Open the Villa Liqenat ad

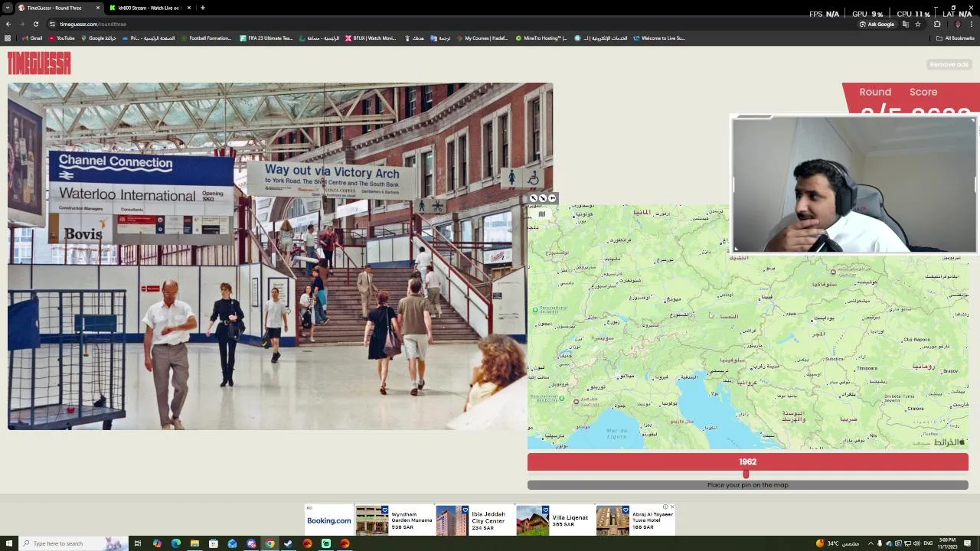pos(555,520)
